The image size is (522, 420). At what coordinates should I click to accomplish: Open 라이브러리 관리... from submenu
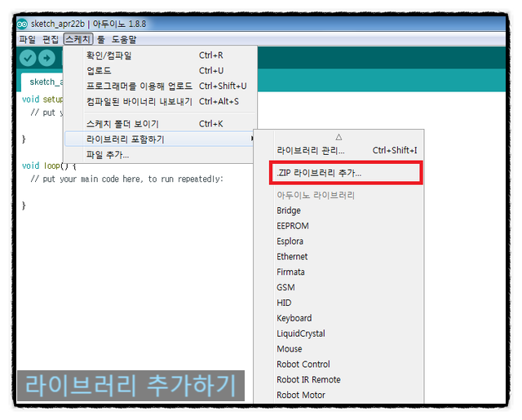click(311, 150)
